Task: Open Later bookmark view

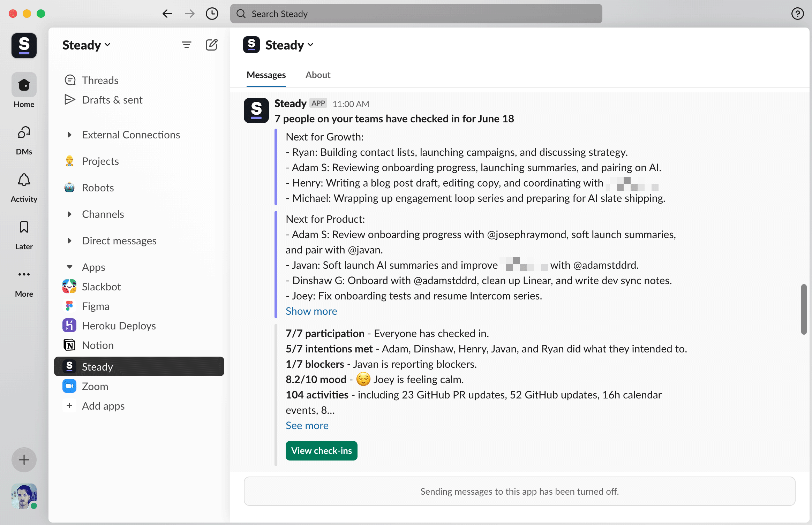Action: 24,235
